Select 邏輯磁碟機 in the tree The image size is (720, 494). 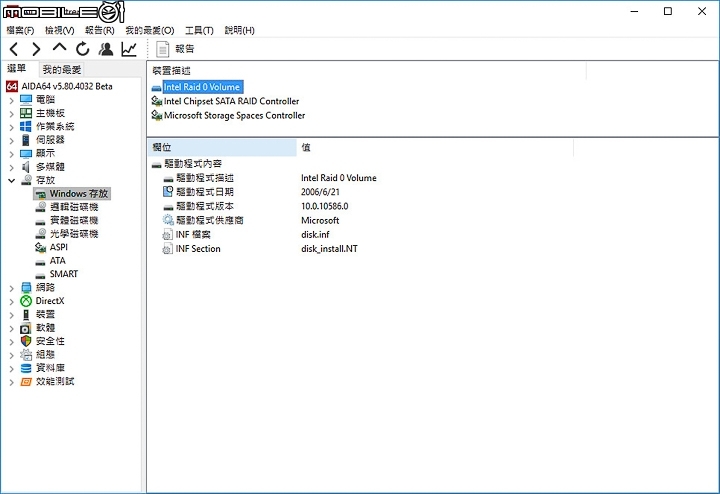(x=73, y=207)
